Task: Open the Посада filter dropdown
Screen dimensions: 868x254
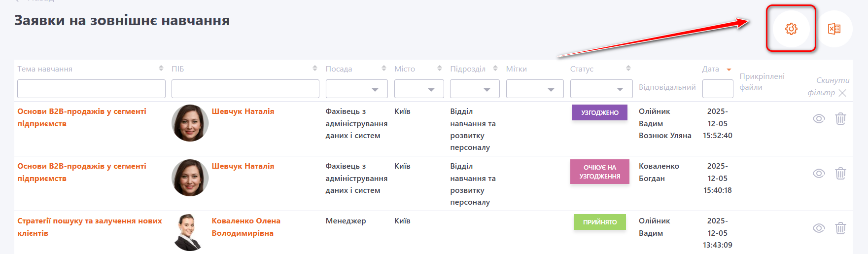Action: (x=356, y=89)
